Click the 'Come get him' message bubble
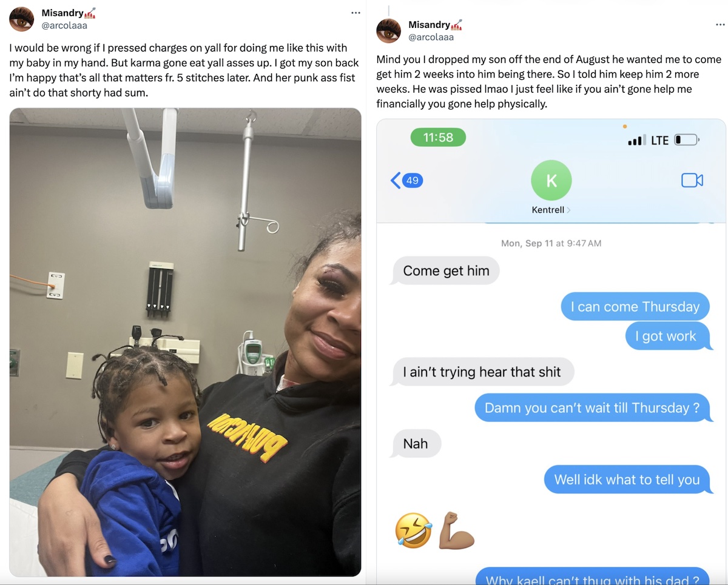 click(x=446, y=270)
